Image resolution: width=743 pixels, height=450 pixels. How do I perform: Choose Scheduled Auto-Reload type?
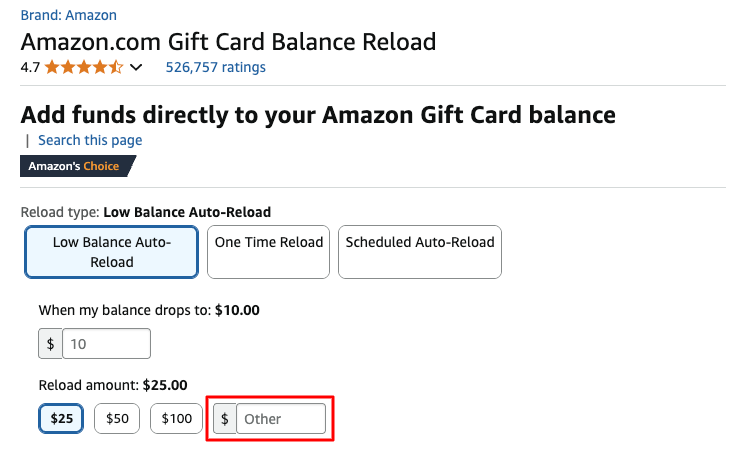(420, 252)
